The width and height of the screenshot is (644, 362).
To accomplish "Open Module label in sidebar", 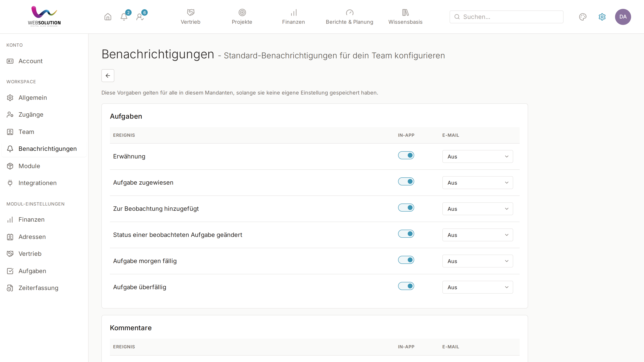I will (x=29, y=166).
